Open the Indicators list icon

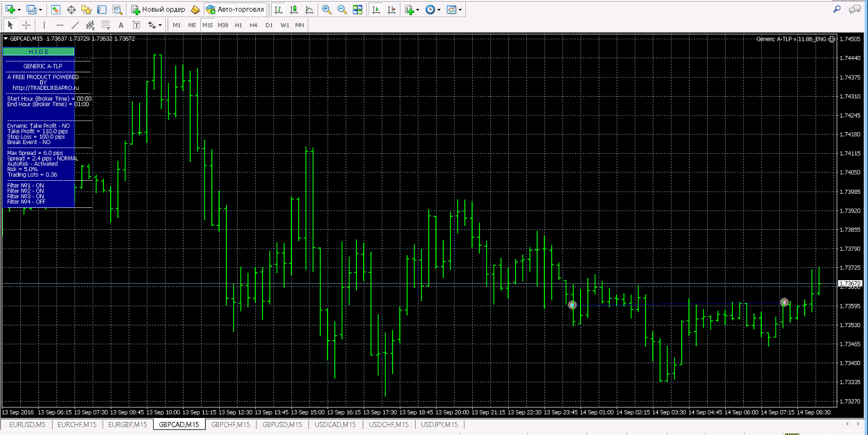[409, 10]
